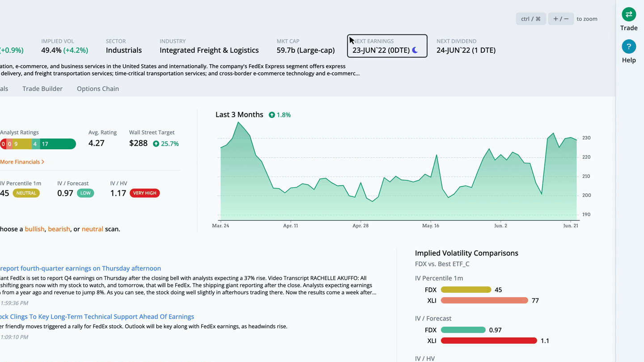Click the news timestamp 1:59:36 PM

pos(14,303)
